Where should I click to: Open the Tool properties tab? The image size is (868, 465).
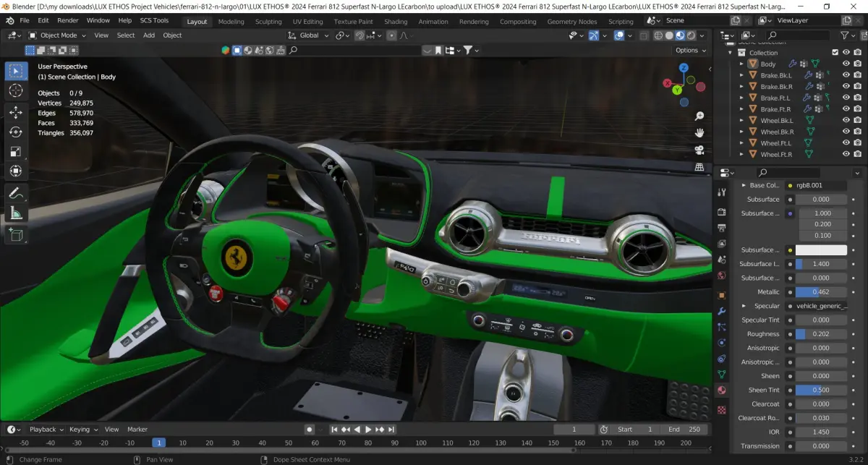[721, 192]
